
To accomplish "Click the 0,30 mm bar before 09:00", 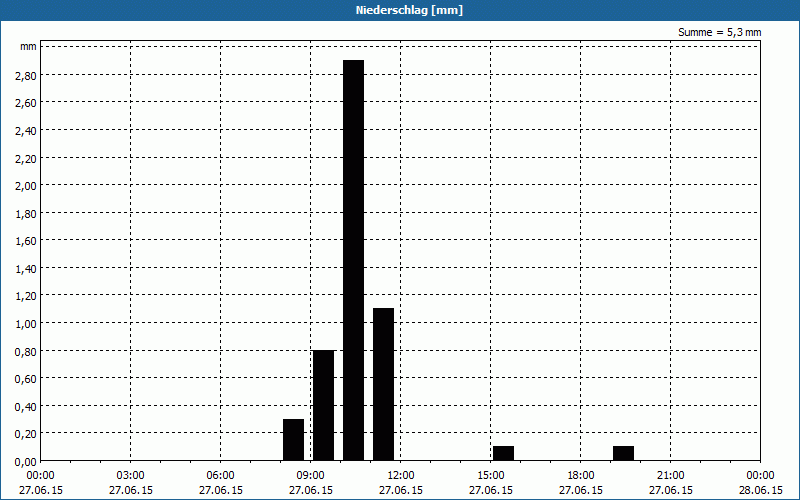I will (293, 440).
